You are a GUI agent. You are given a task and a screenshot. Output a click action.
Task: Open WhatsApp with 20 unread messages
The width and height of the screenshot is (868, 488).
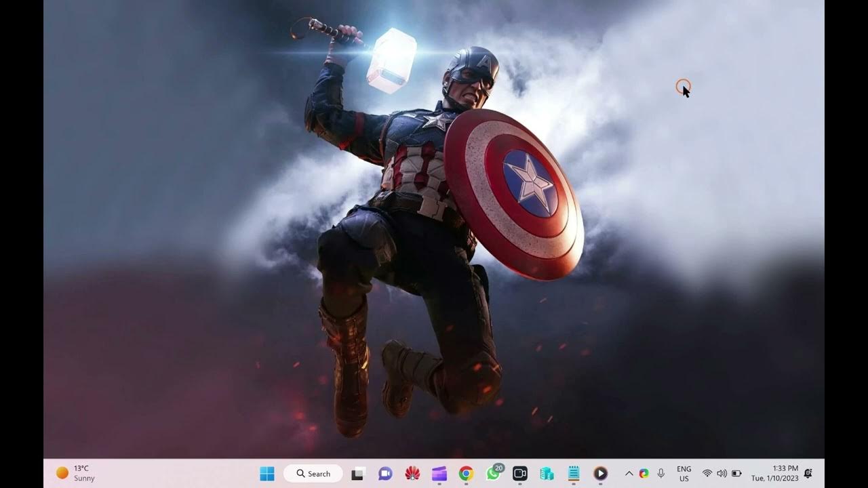(x=494, y=474)
